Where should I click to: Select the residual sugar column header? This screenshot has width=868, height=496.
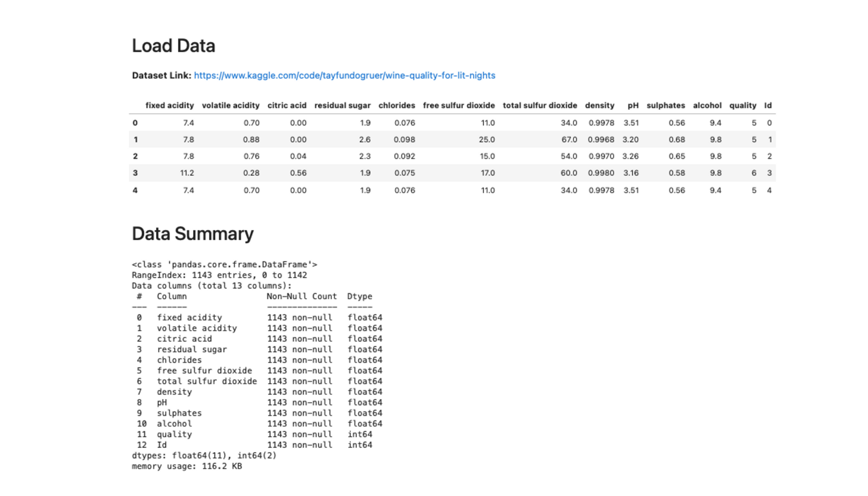point(342,105)
